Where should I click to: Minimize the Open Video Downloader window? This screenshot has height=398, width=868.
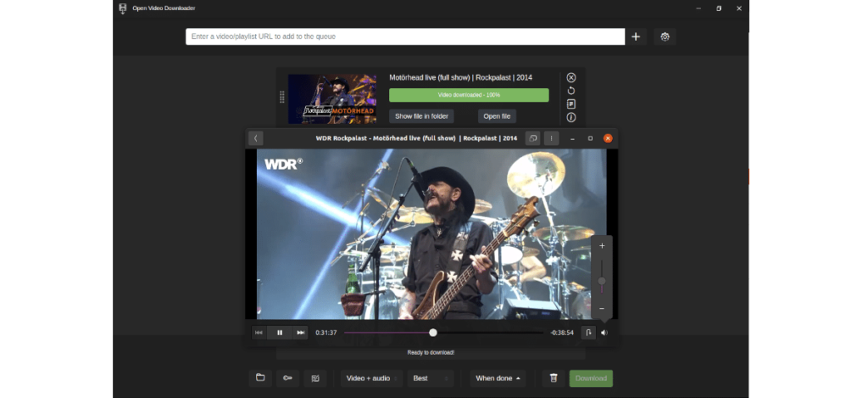pos(698,8)
